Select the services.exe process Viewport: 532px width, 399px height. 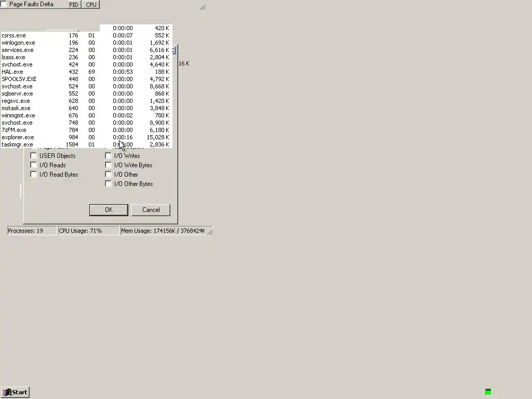click(x=87, y=50)
